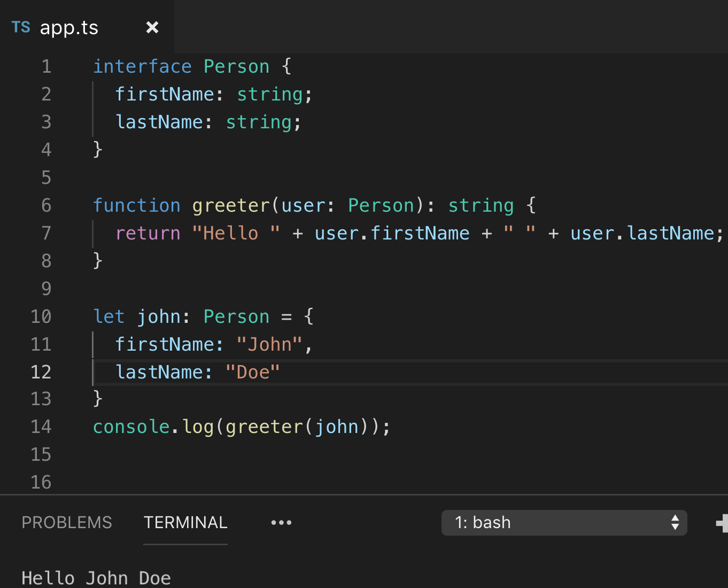Image resolution: width=728 pixels, height=588 pixels.
Task: Click the "John" string on line 11
Action: (x=269, y=344)
